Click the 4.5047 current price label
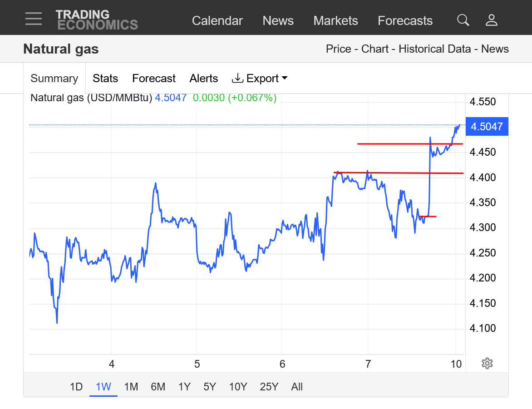This screenshot has width=532, height=409. tap(487, 126)
